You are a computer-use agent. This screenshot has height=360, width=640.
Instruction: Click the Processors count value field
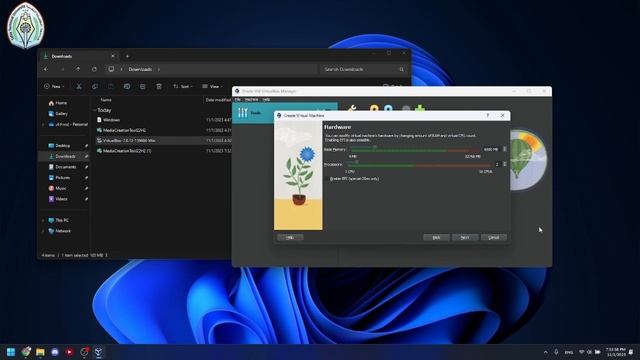coord(497,164)
